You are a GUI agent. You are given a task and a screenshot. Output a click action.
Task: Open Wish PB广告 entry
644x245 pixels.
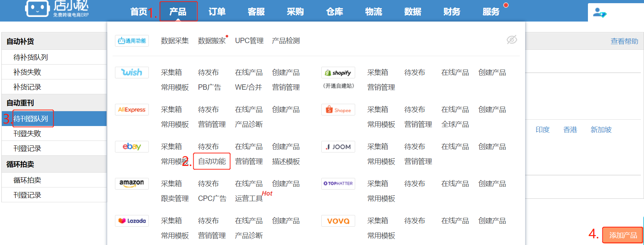(x=209, y=87)
